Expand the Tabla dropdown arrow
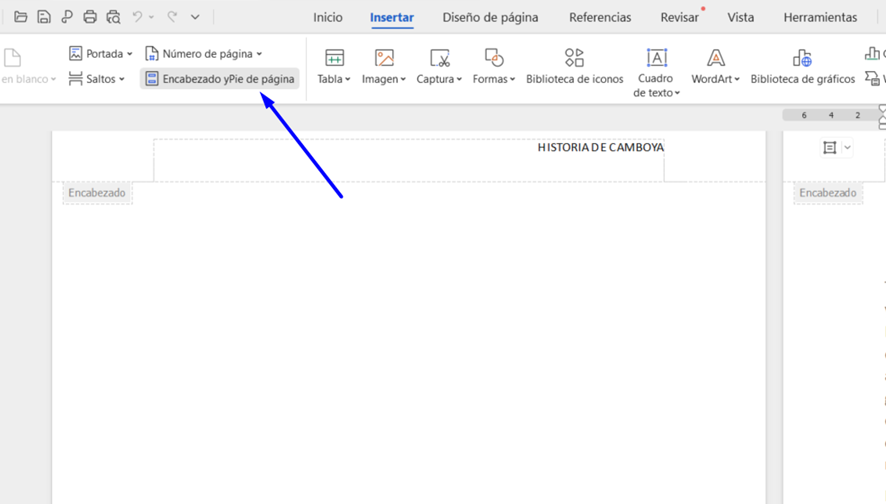886x504 pixels. tap(348, 79)
